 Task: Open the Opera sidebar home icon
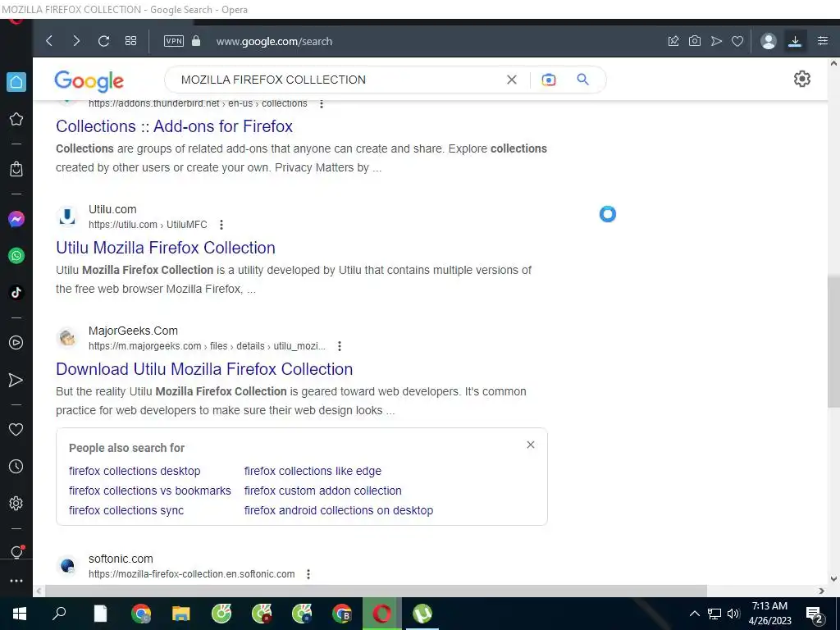pyautogui.click(x=16, y=82)
